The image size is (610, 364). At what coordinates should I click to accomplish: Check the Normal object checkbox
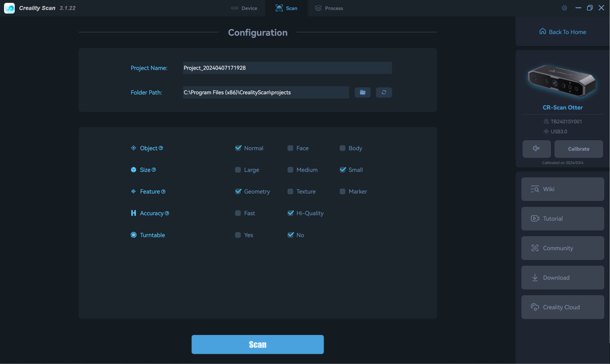coord(238,148)
